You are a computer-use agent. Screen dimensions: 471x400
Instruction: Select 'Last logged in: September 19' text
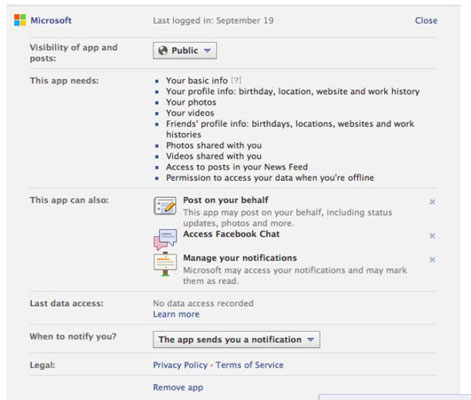[x=213, y=21]
